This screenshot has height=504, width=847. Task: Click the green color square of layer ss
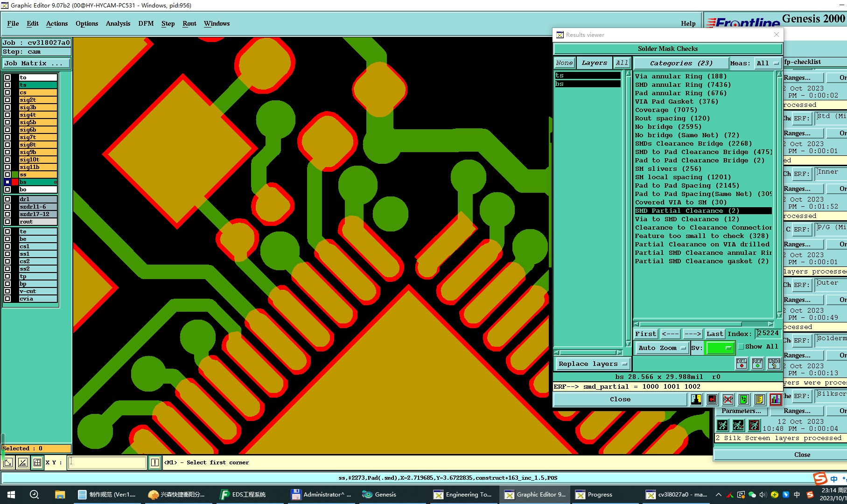[x=15, y=175]
